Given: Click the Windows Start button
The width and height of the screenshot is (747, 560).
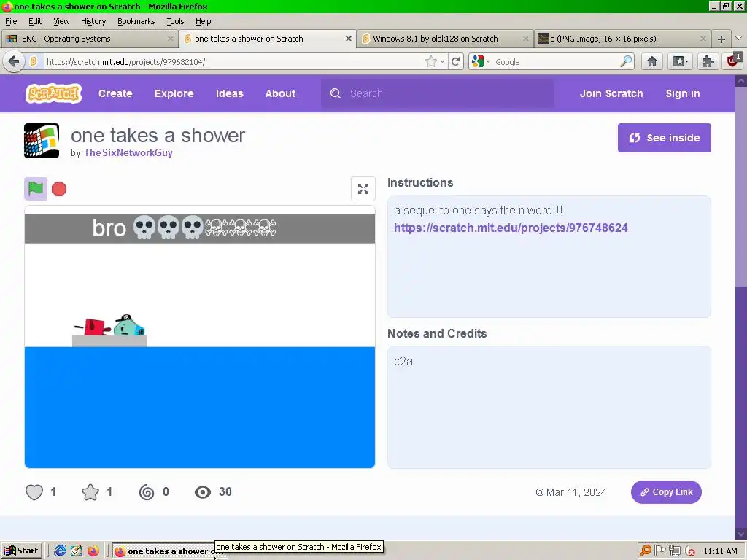Looking at the screenshot, I should pos(21,551).
